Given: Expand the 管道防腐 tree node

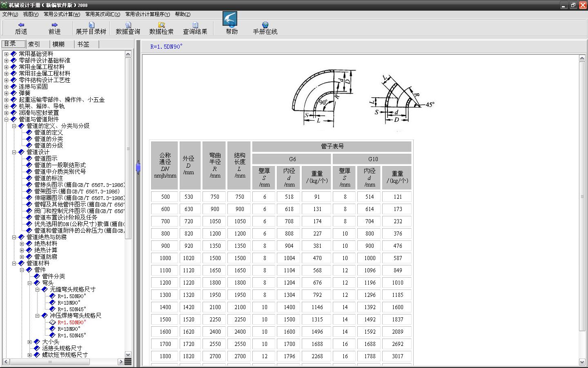Looking at the screenshot, I should pos(22,257).
